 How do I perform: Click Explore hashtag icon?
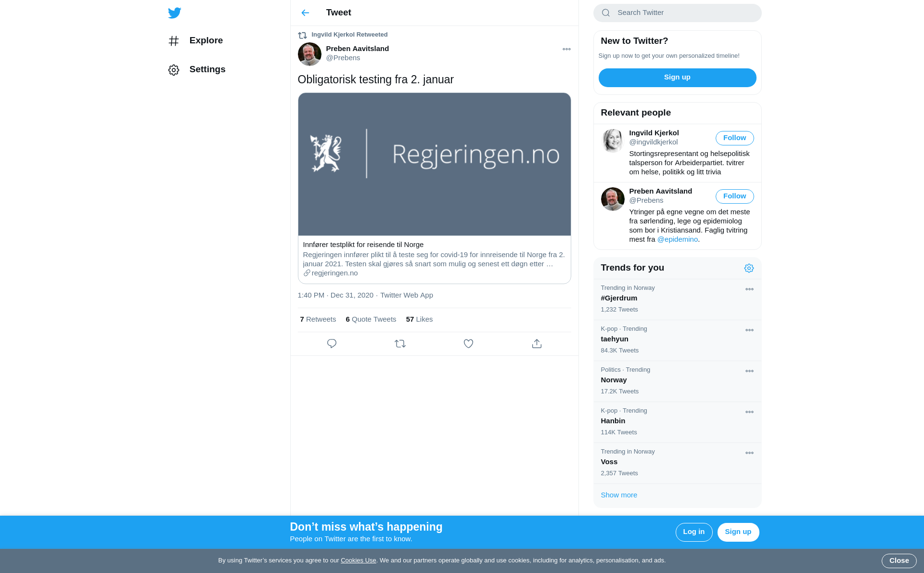174,41
